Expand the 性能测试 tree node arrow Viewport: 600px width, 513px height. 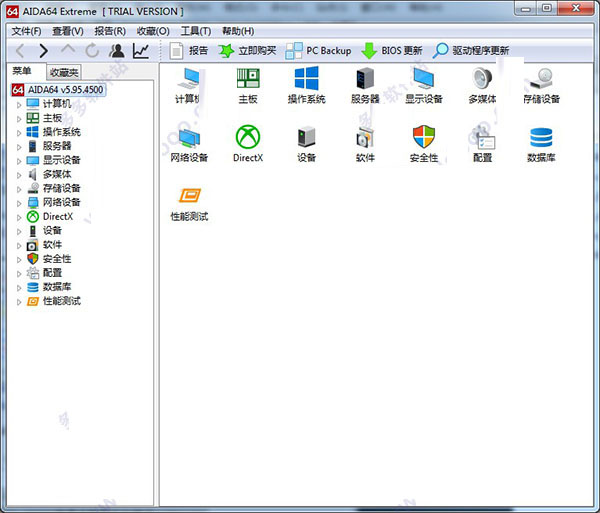coord(19,302)
